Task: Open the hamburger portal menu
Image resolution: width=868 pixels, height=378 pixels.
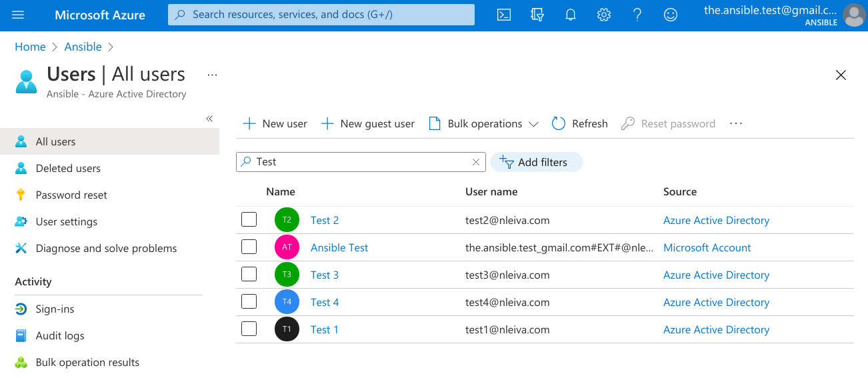Action: 18,15
